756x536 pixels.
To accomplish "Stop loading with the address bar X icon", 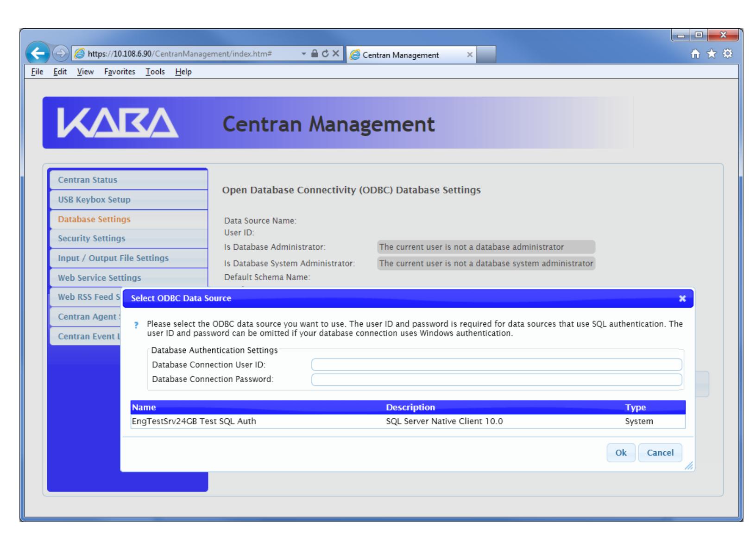I will pyautogui.click(x=335, y=54).
